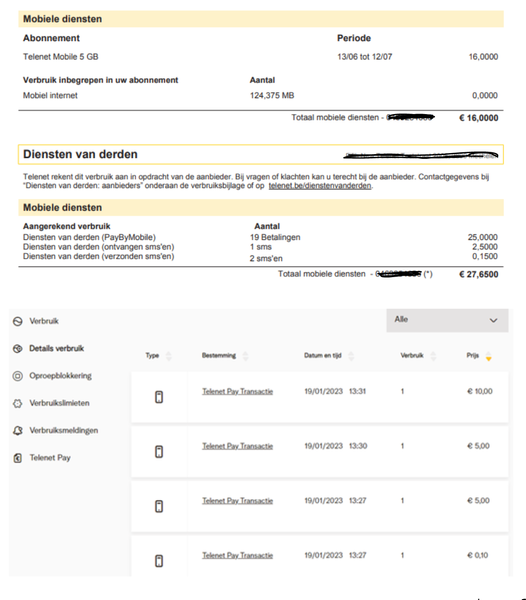This screenshot has width=526, height=600.
Task: Open Verbruikslimieten in the sidebar
Action: [59, 403]
